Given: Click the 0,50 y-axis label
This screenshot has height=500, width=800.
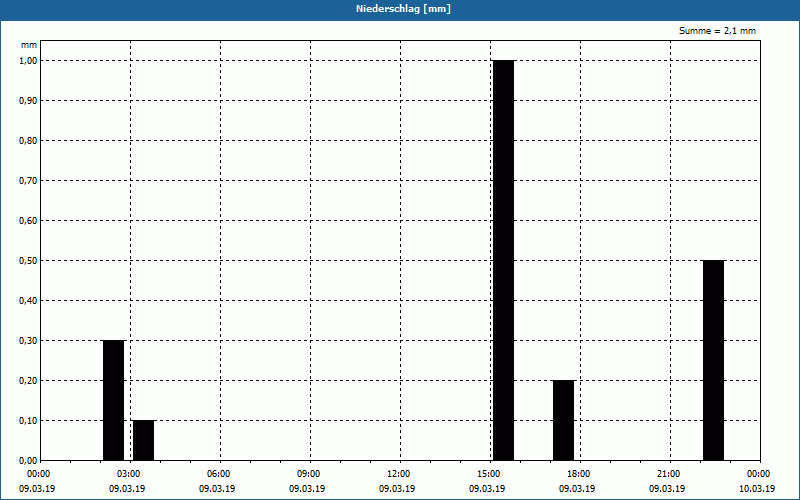Looking at the screenshot, I should pos(28,261).
